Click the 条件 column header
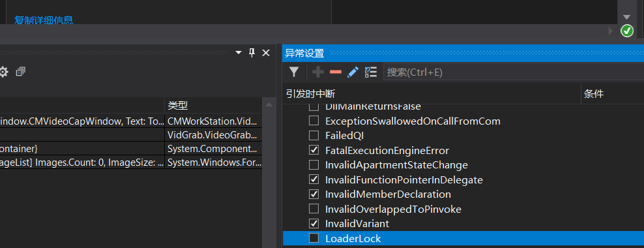The width and height of the screenshot is (644, 248). 593,94
